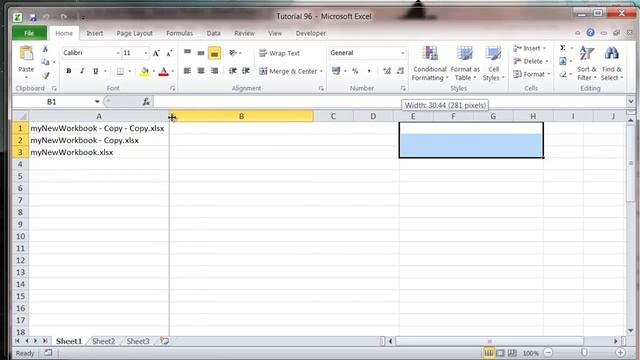Switch to the View tab
Viewport: 640px width, 360px height.
click(x=275, y=33)
